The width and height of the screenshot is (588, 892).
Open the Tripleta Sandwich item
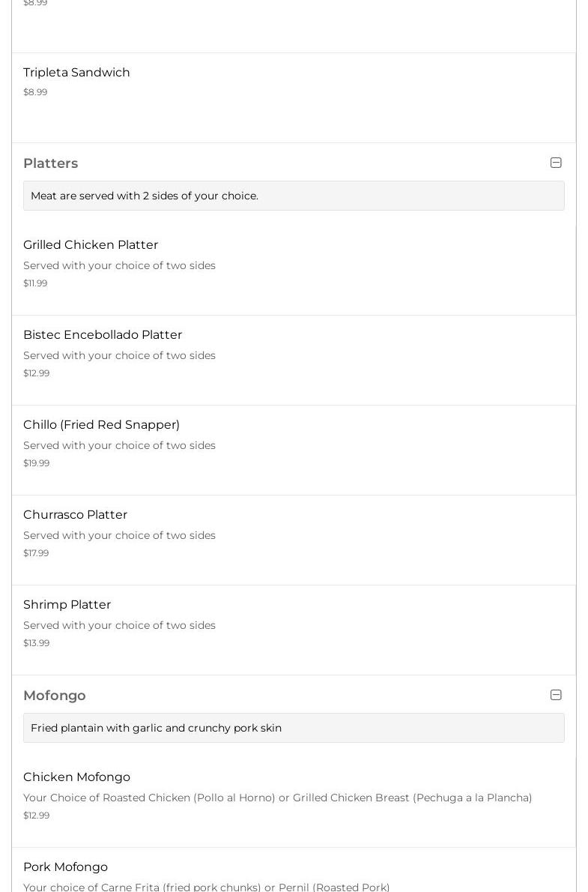(x=76, y=73)
